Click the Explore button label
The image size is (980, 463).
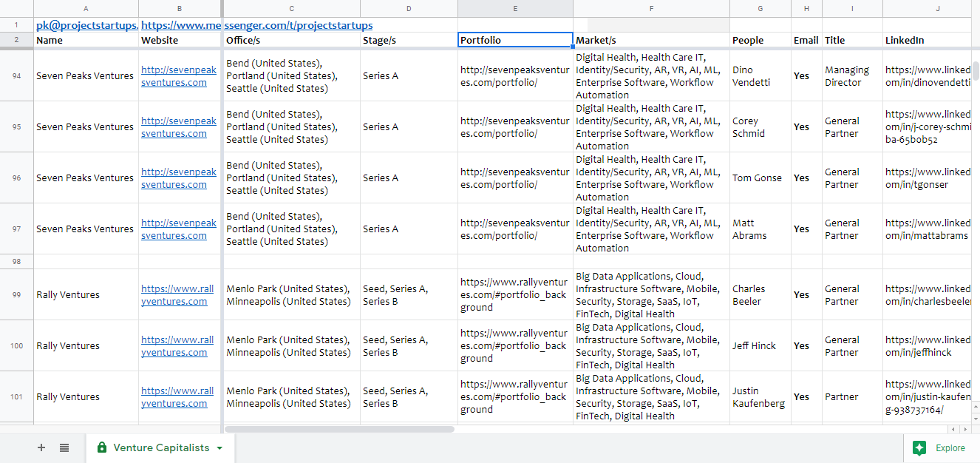click(x=950, y=447)
